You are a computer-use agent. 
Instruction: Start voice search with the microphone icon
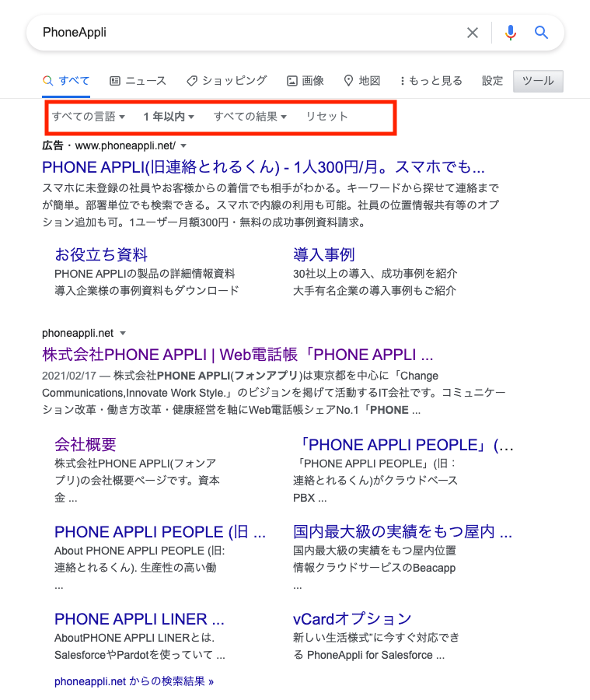coord(511,33)
